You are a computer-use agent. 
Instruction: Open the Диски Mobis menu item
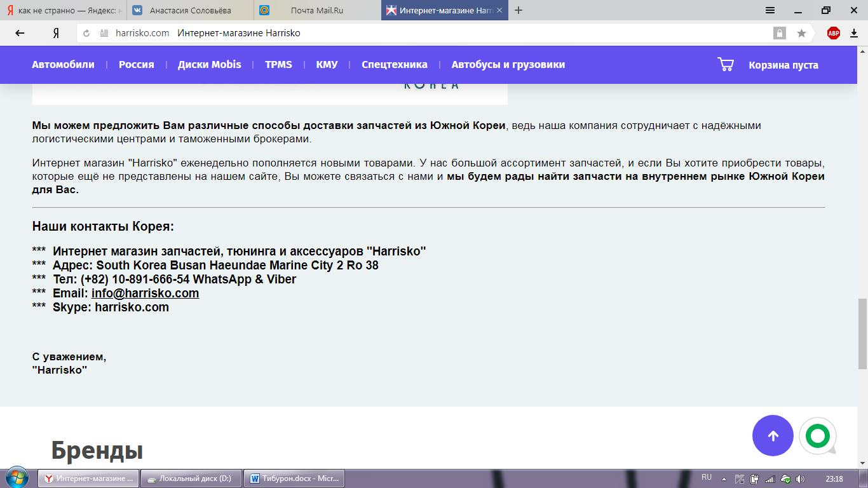tap(209, 64)
